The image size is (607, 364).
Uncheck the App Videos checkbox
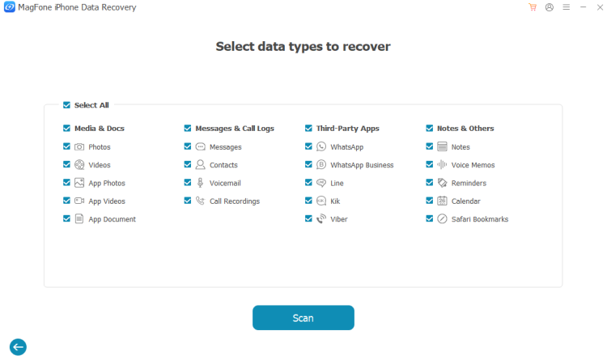tap(66, 201)
